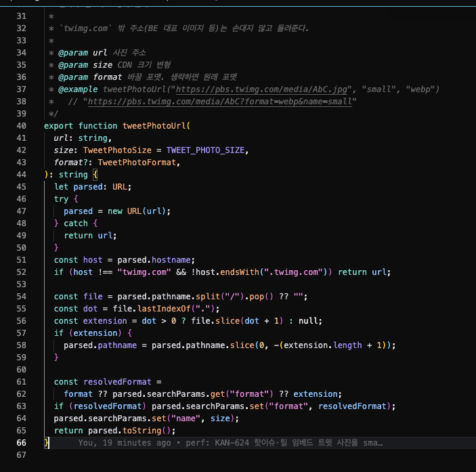Click the TWEET_PHOTO_SIZE default value constant

205,150
